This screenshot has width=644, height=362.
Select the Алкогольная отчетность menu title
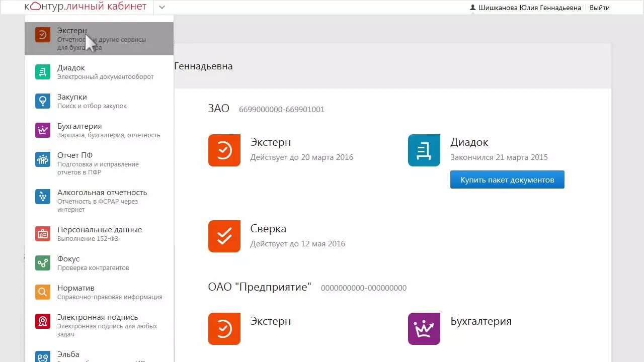pos(102,193)
